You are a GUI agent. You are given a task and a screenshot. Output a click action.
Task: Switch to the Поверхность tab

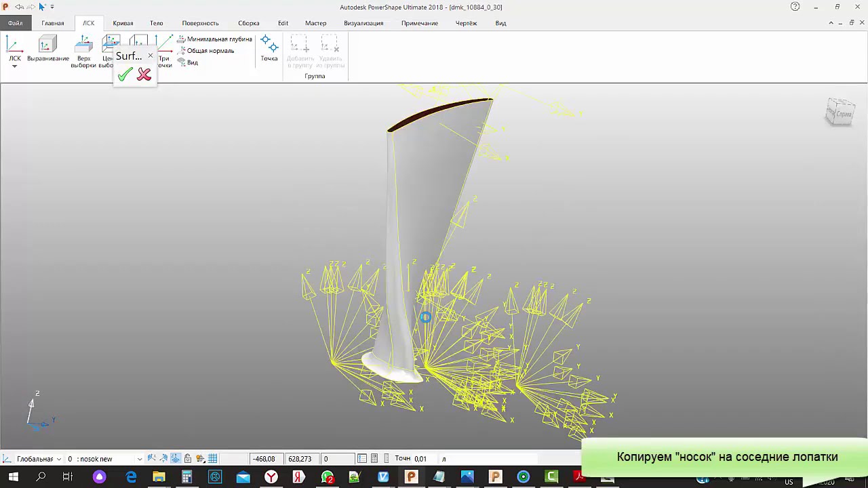pyautogui.click(x=200, y=23)
